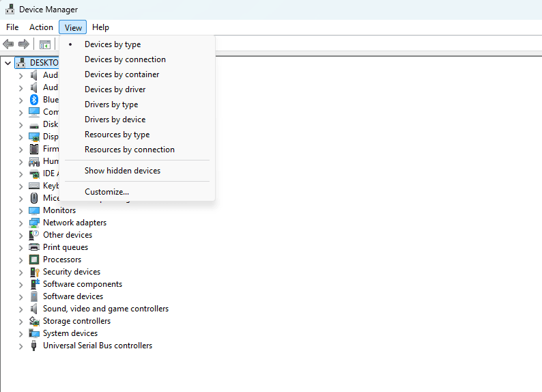Click the Software components icon

tap(35, 284)
